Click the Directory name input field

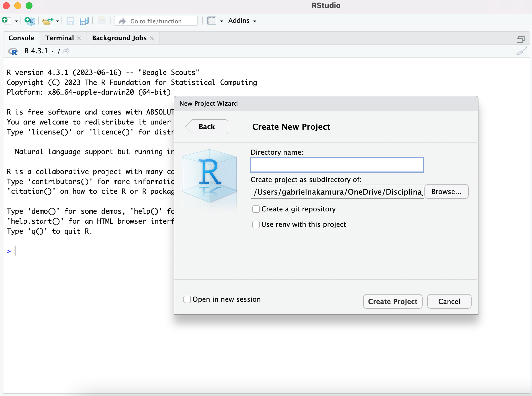337,165
